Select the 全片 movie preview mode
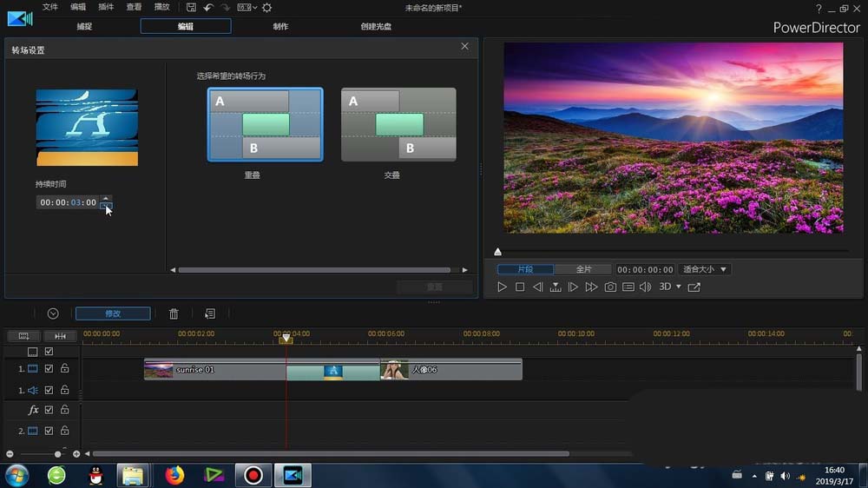868x488 pixels. pos(583,269)
